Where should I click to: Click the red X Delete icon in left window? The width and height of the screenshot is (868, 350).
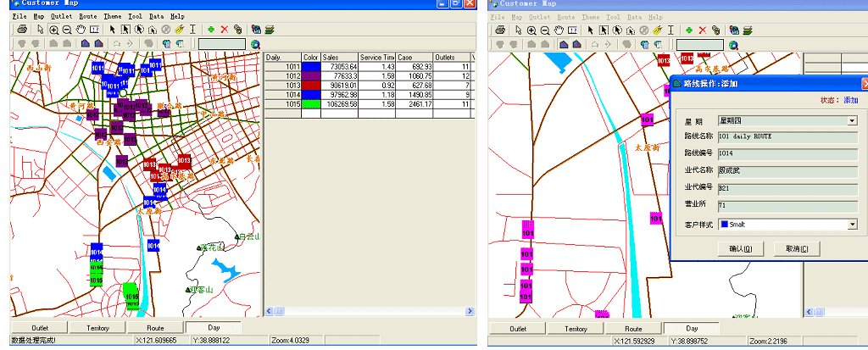[224, 30]
